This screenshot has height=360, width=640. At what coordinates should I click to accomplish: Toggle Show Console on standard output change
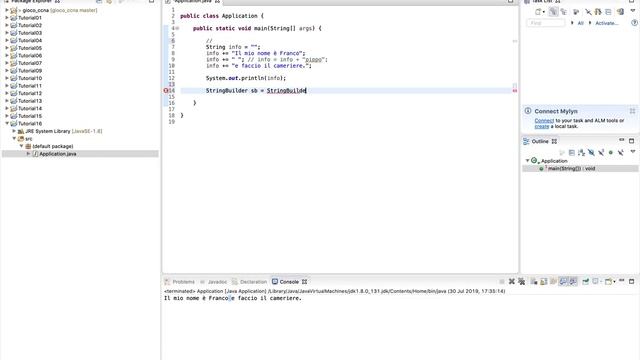[x=563, y=282]
